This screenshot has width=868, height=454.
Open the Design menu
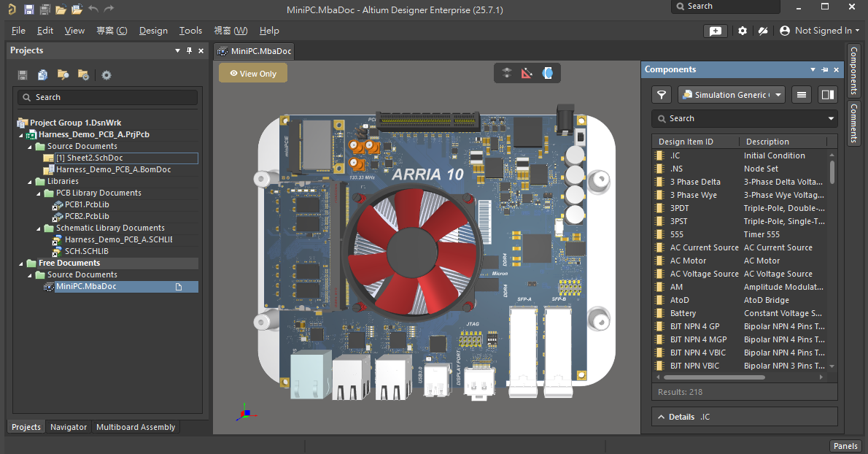[x=153, y=31]
